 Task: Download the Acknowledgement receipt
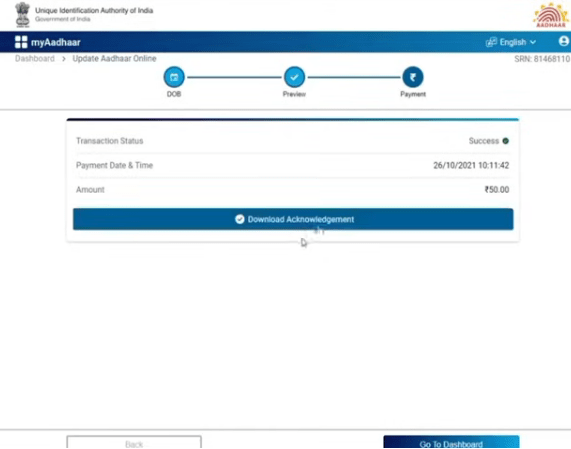click(293, 219)
